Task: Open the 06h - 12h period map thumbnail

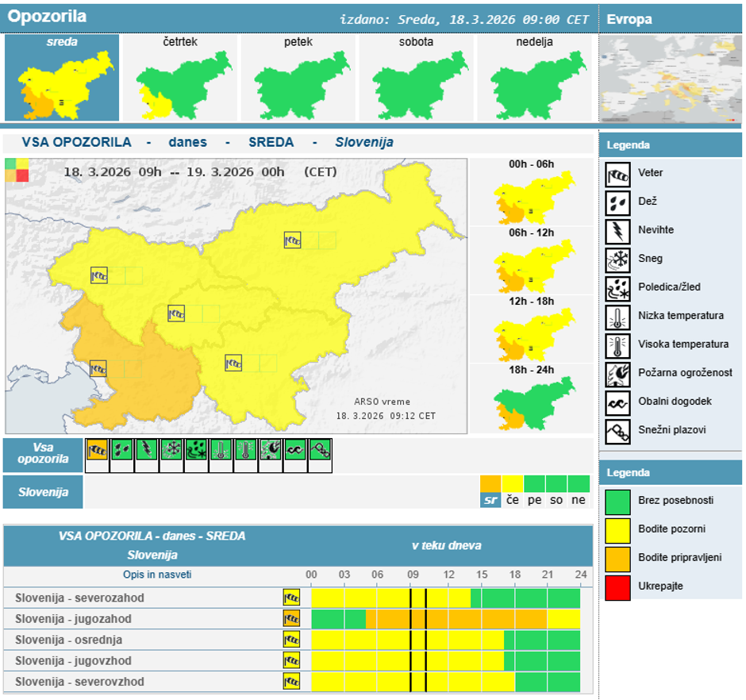Action: point(533,263)
